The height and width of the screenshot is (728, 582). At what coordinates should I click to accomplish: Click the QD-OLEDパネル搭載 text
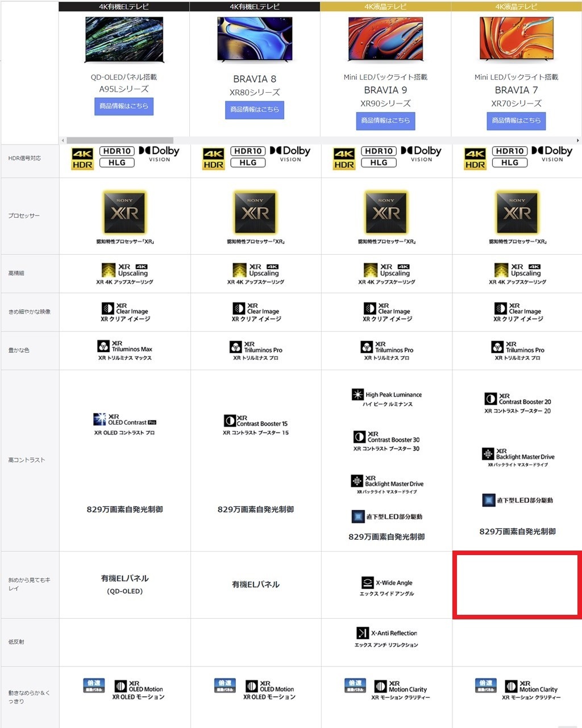coord(124,77)
